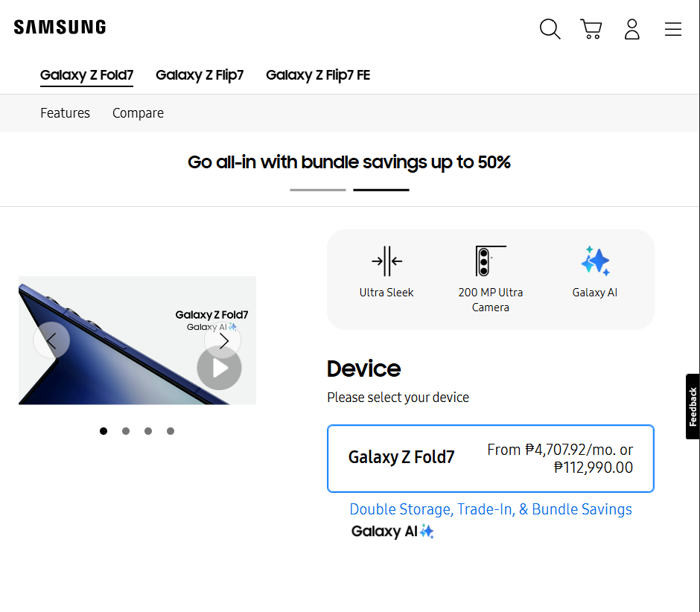The height and width of the screenshot is (612, 700).
Task: Play the Galaxy Z Fold7 video
Action: pyautogui.click(x=219, y=368)
